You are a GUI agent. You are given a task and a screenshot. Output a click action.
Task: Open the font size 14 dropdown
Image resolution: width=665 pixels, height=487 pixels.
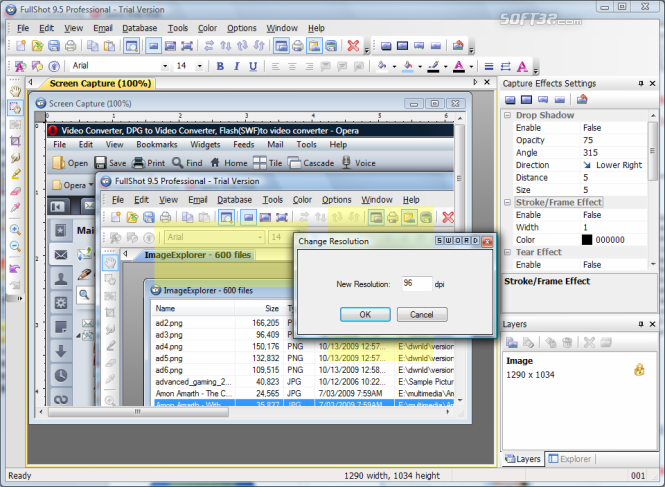[x=199, y=66]
